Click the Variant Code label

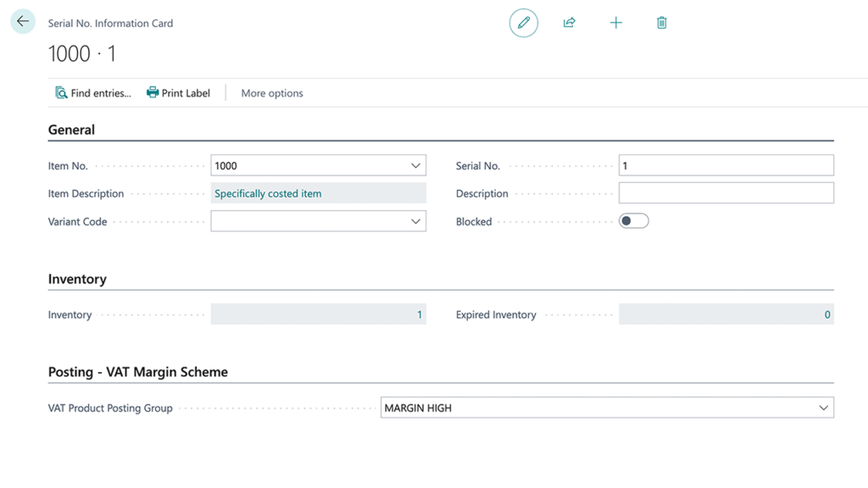77,221
